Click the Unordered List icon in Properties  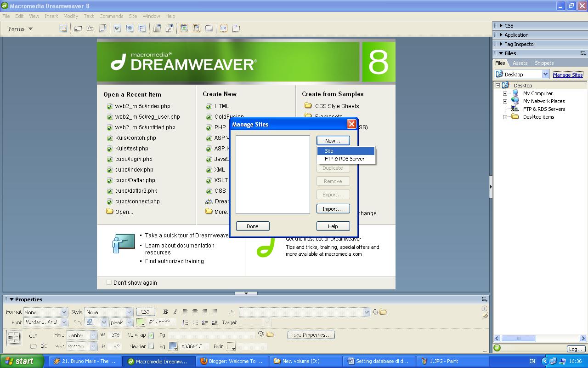[185, 322]
